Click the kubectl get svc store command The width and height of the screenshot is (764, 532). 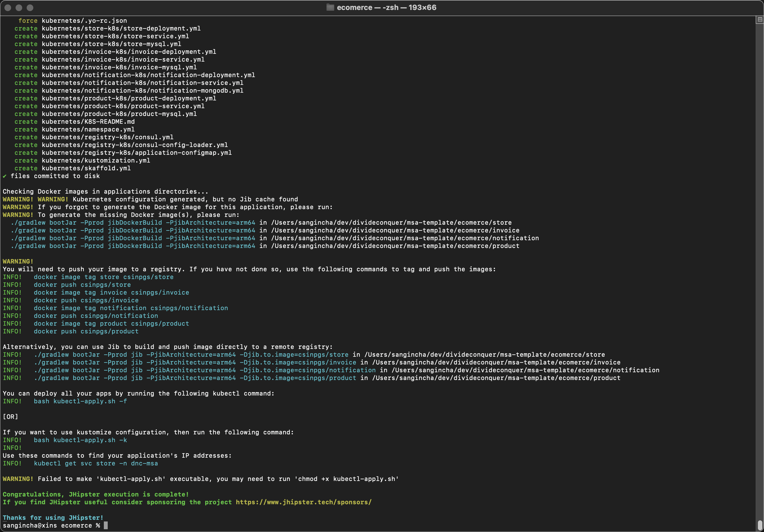(x=96, y=463)
